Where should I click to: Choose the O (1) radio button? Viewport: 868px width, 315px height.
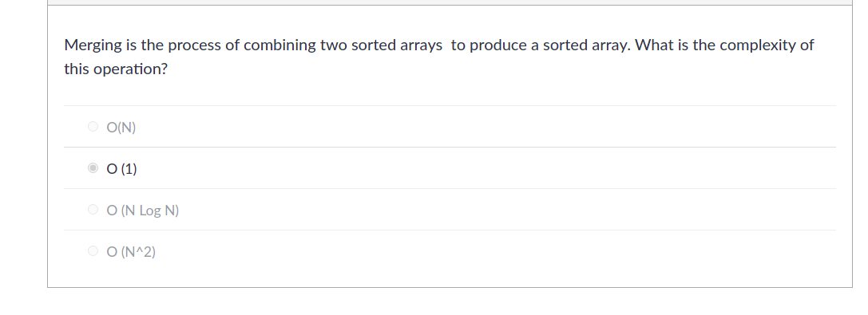click(x=93, y=168)
